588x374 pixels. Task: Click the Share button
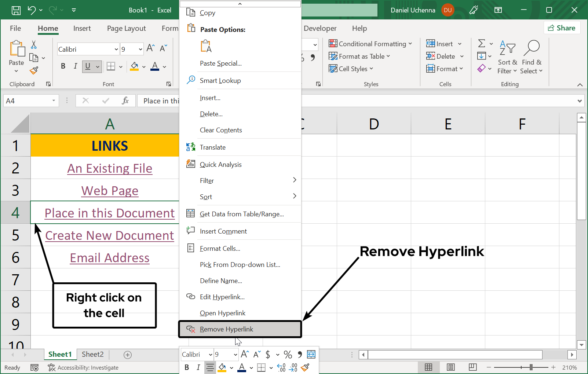click(x=562, y=28)
